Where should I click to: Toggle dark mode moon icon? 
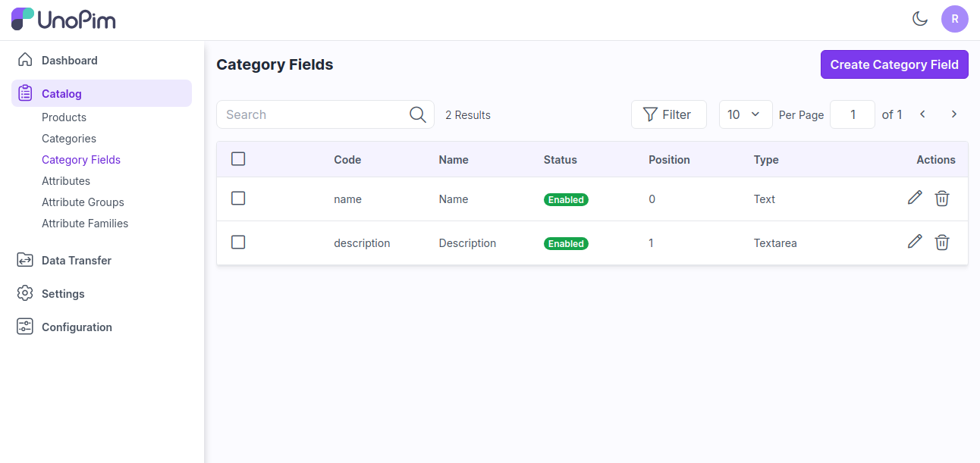[x=920, y=19]
